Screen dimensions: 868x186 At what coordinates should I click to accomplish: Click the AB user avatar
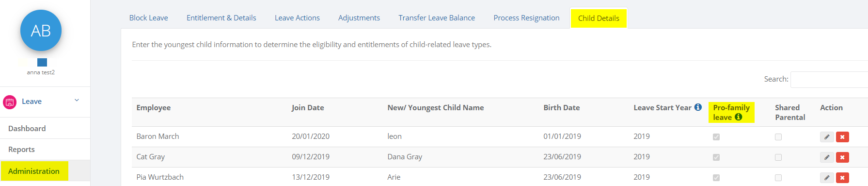[41, 31]
